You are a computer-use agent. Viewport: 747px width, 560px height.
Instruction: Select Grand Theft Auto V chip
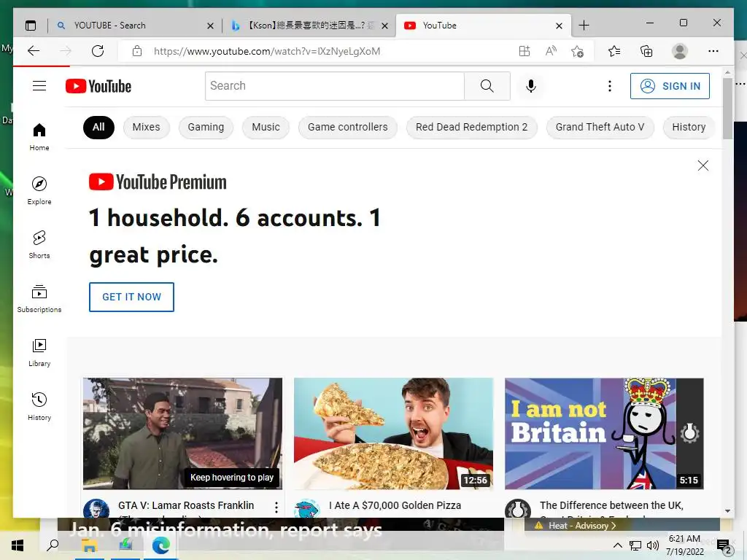coord(600,127)
